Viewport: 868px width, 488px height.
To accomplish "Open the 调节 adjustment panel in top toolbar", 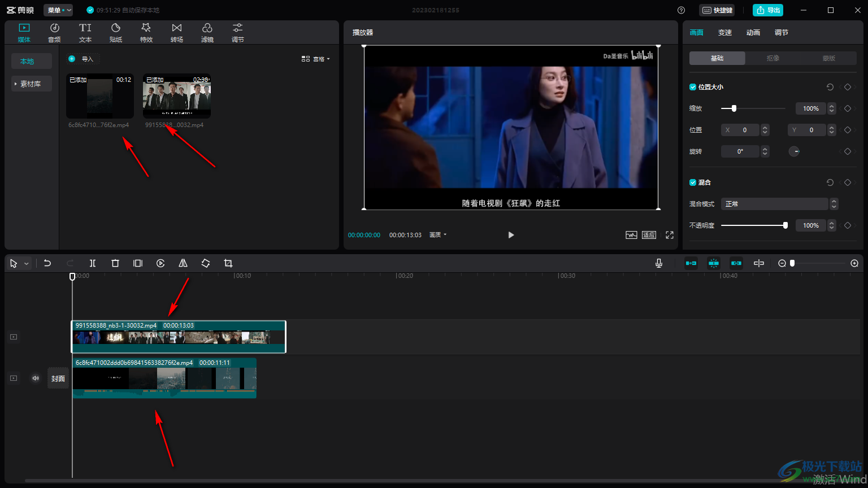I will pos(238,33).
